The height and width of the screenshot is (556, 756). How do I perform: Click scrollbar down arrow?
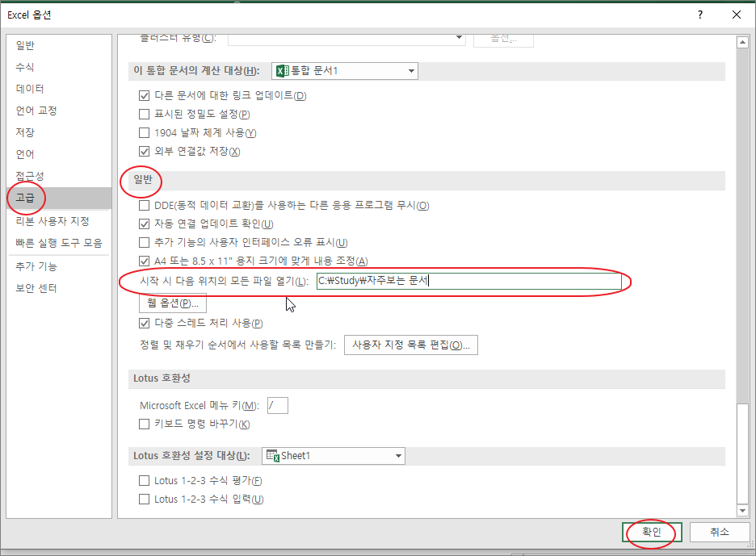pos(742,510)
